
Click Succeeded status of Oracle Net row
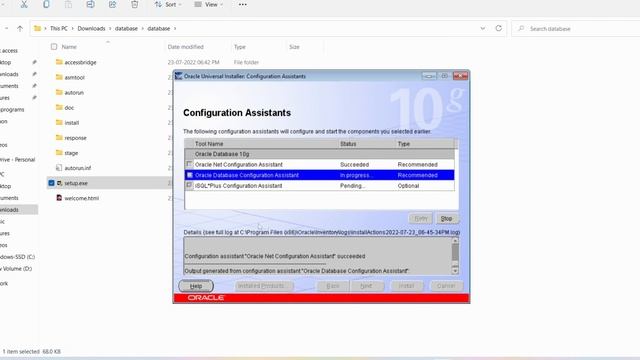pyautogui.click(x=354, y=164)
